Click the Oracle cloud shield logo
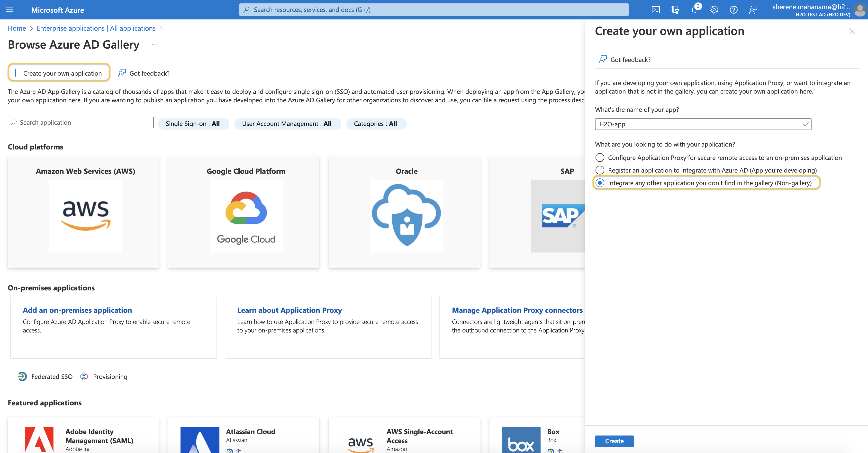 point(406,216)
